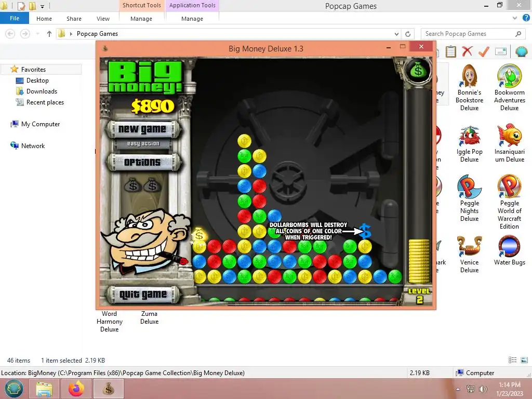This screenshot has width=532, height=399.
Task: Start a new game
Action: coord(142,129)
